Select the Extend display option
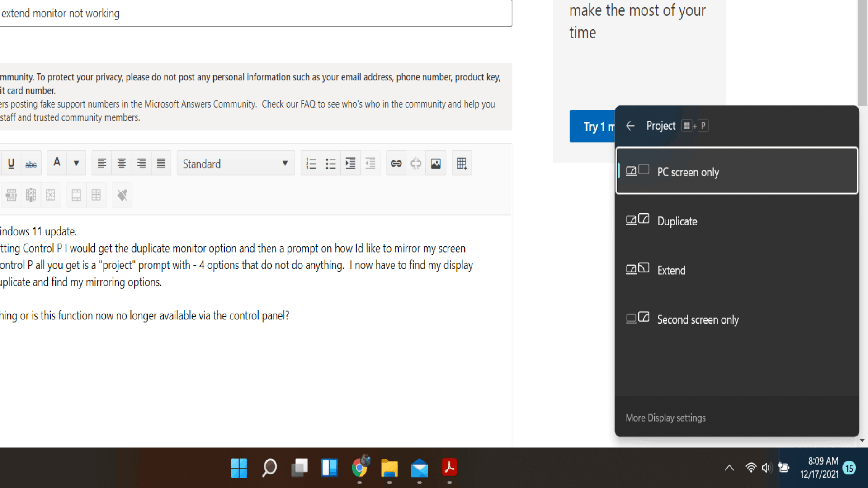The image size is (868, 488). (x=737, y=270)
